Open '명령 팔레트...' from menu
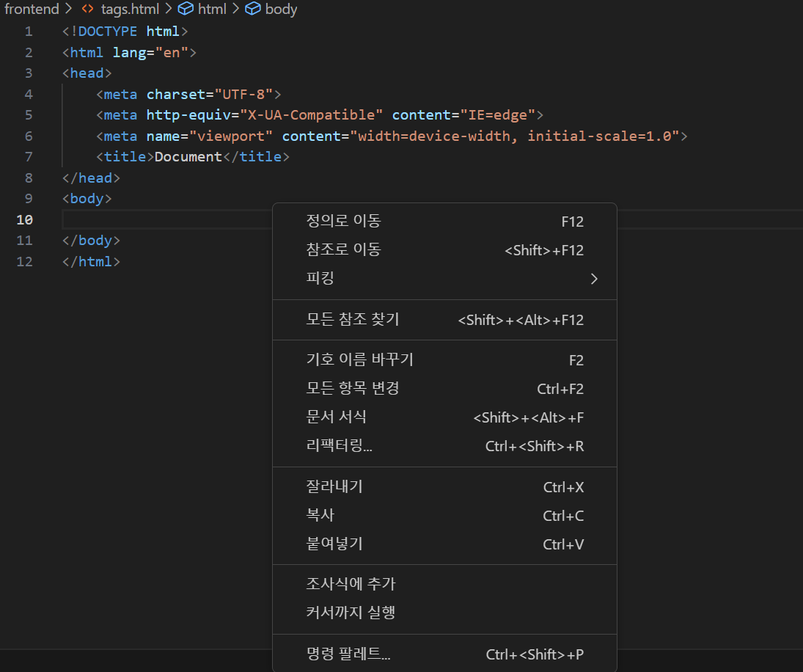Image resolution: width=803 pixels, height=672 pixels. (444, 654)
